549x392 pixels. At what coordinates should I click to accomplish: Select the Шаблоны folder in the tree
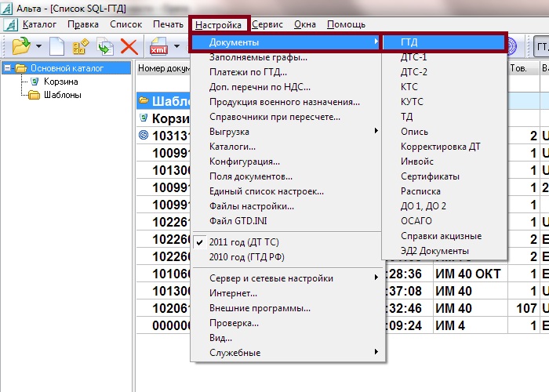click(x=55, y=95)
